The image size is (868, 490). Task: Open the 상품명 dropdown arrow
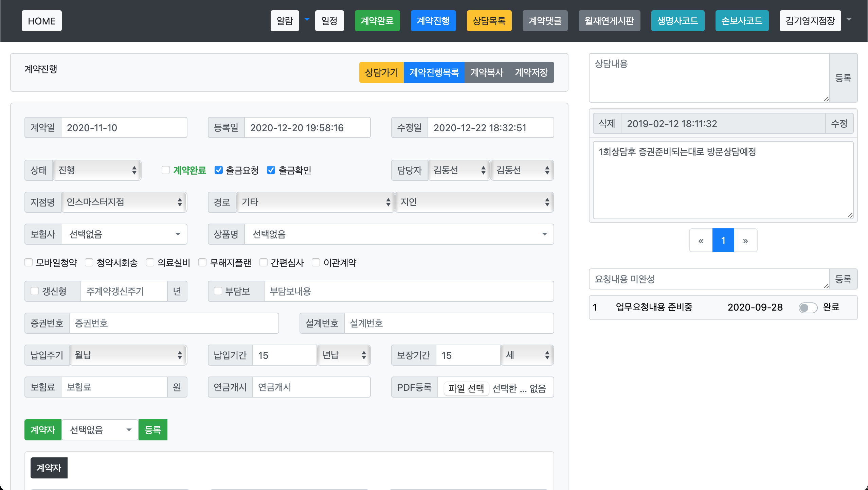544,234
